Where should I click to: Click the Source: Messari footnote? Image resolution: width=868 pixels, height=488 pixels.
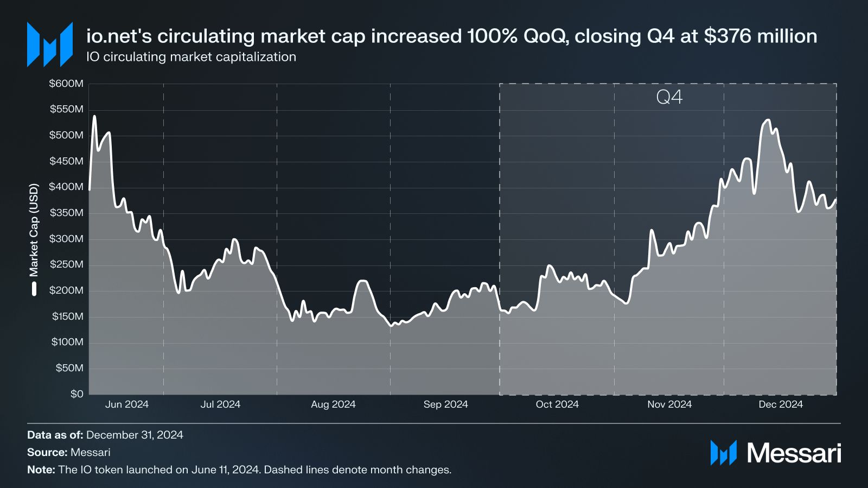(x=69, y=452)
